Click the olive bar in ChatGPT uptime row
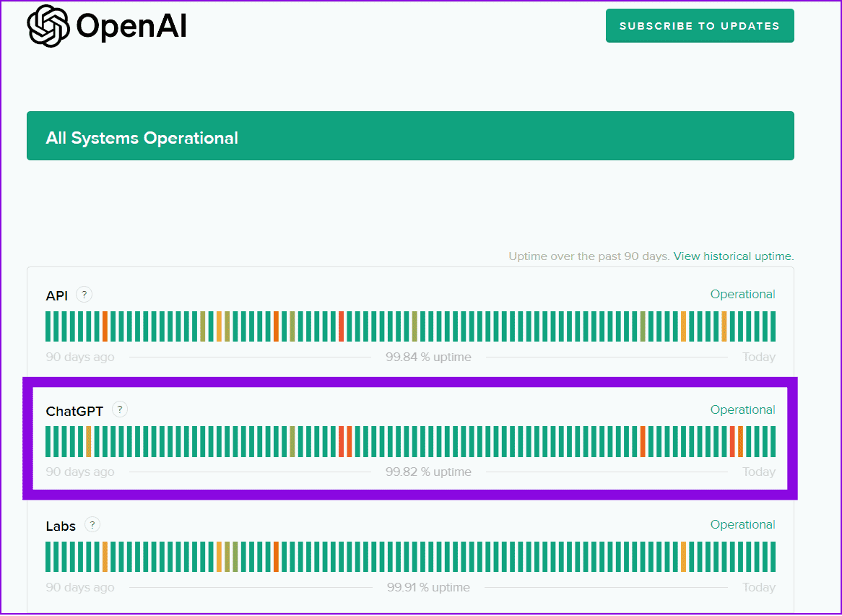Viewport: 842px width, 616px height. 292,441
